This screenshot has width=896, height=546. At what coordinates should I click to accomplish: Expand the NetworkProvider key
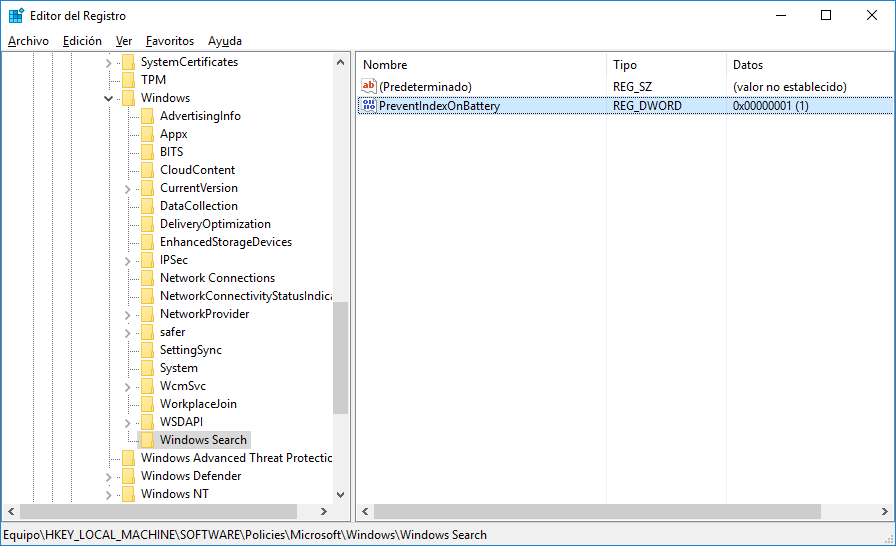(x=127, y=314)
